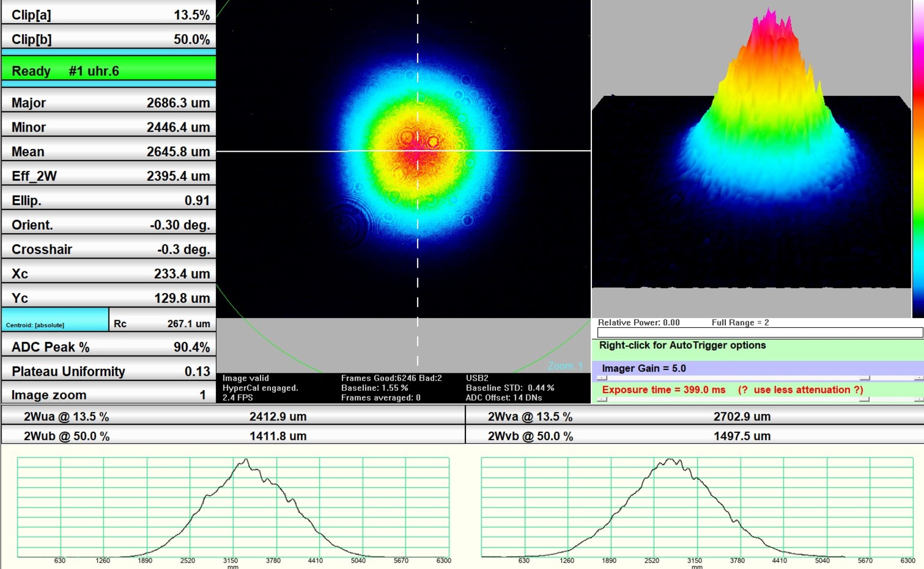Select the Clip[b] 50.0% button
Screen dimensions: 924x569
tap(109, 39)
